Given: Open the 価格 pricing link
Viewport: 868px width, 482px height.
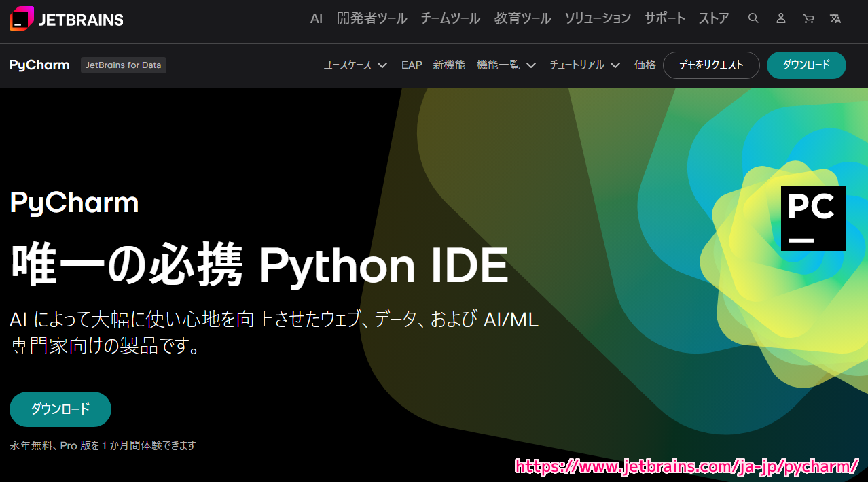Looking at the screenshot, I should 645,65.
